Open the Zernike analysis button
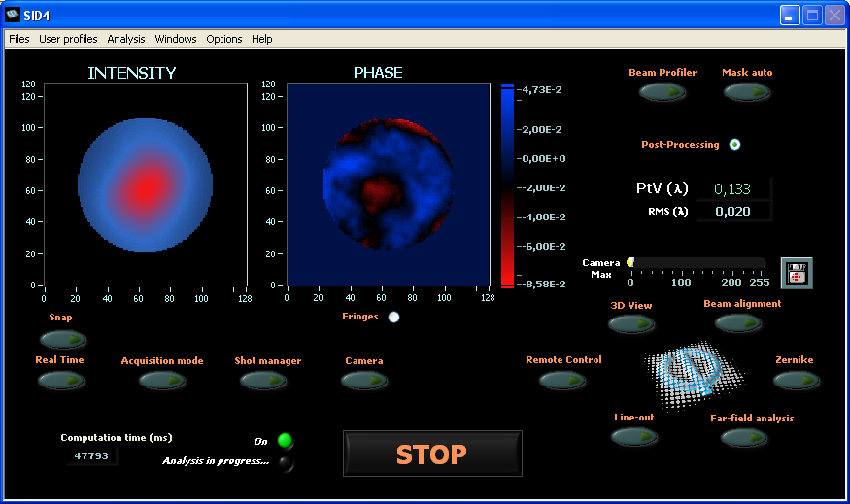The height and width of the screenshot is (504, 850). 796,380
